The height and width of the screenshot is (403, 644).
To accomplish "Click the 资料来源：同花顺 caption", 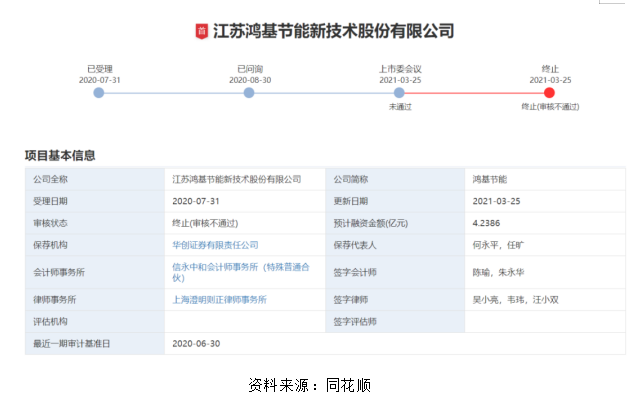I will [x=310, y=385].
